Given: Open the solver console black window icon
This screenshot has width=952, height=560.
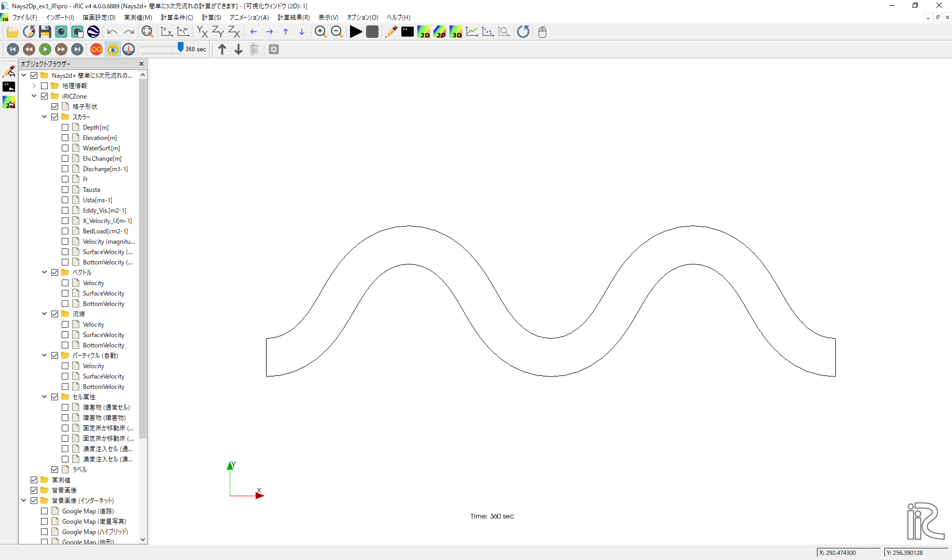Looking at the screenshot, I should (408, 32).
